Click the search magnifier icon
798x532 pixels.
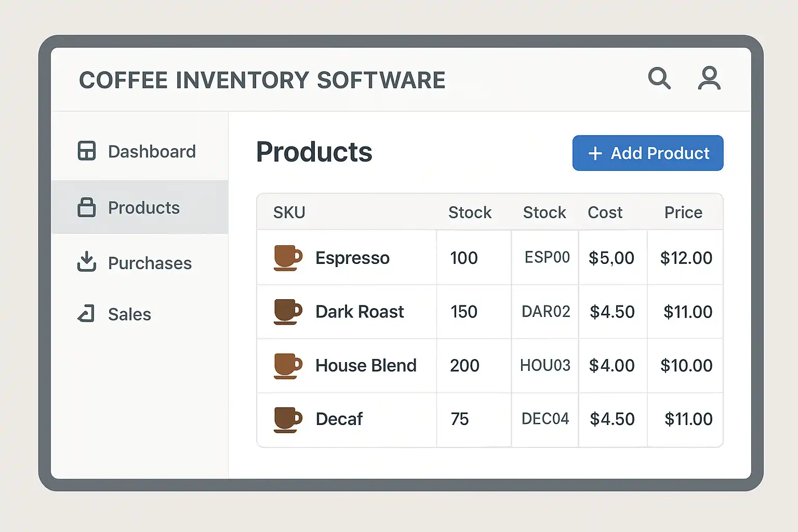pyautogui.click(x=659, y=78)
